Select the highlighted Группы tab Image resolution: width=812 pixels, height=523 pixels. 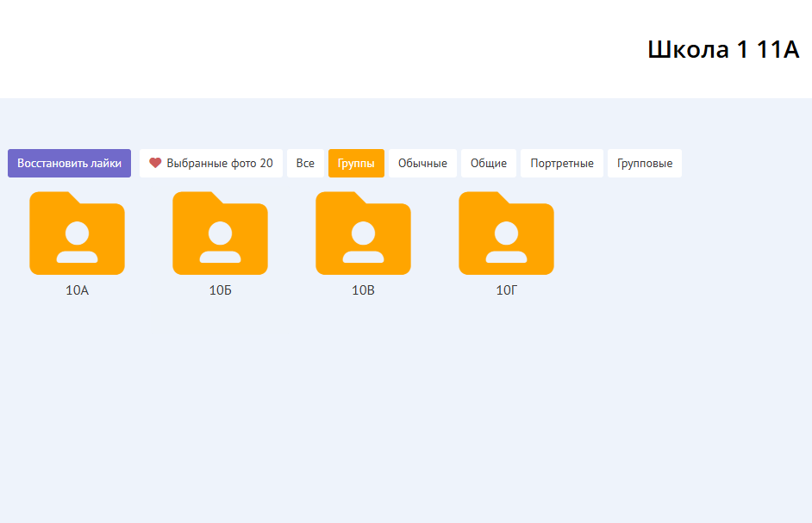(356, 163)
